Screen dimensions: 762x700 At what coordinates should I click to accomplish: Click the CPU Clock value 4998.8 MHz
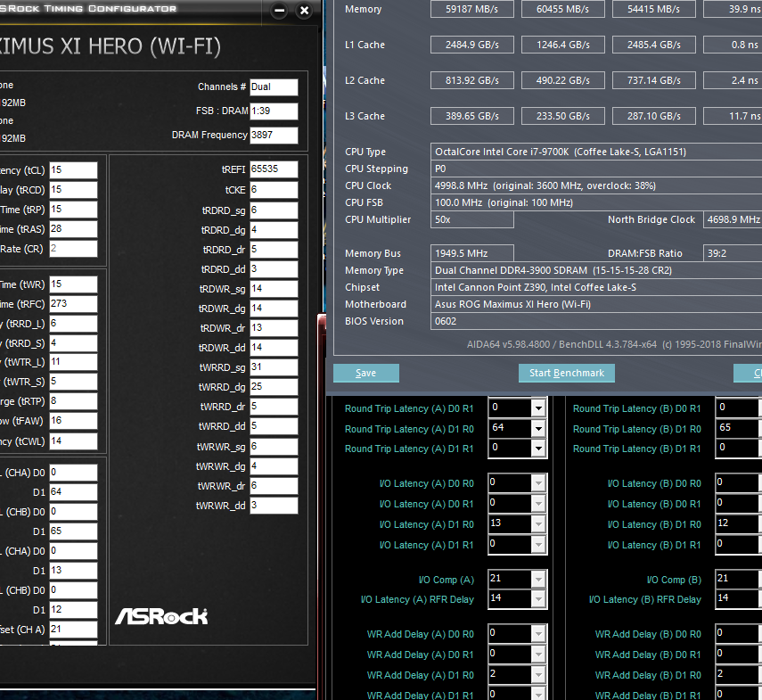click(x=596, y=185)
